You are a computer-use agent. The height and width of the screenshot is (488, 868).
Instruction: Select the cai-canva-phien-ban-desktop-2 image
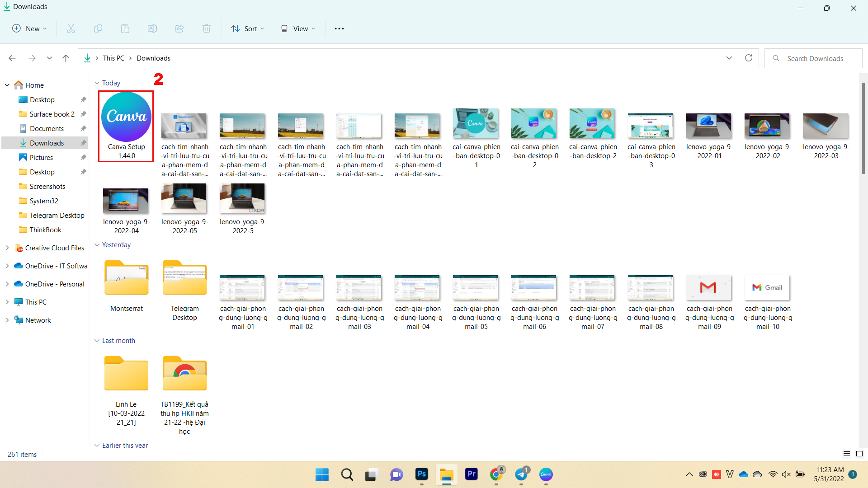click(593, 134)
